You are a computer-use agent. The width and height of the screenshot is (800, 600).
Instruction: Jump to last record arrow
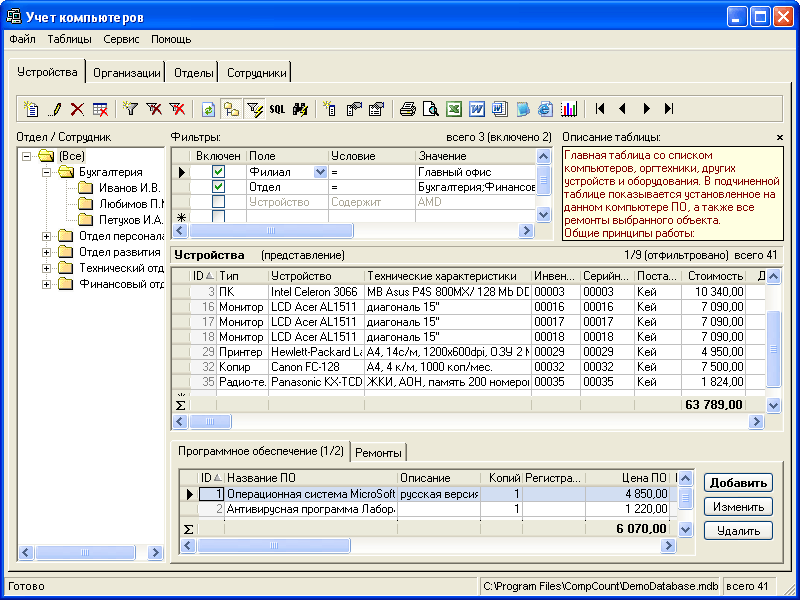pyautogui.click(x=669, y=109)
